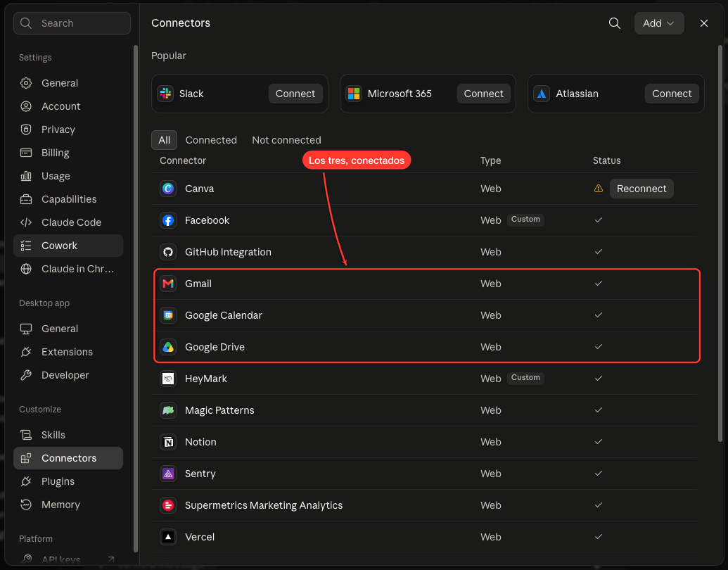
Task: Click the Status column header
Action: pyautogui.click(x=606, y=160)
